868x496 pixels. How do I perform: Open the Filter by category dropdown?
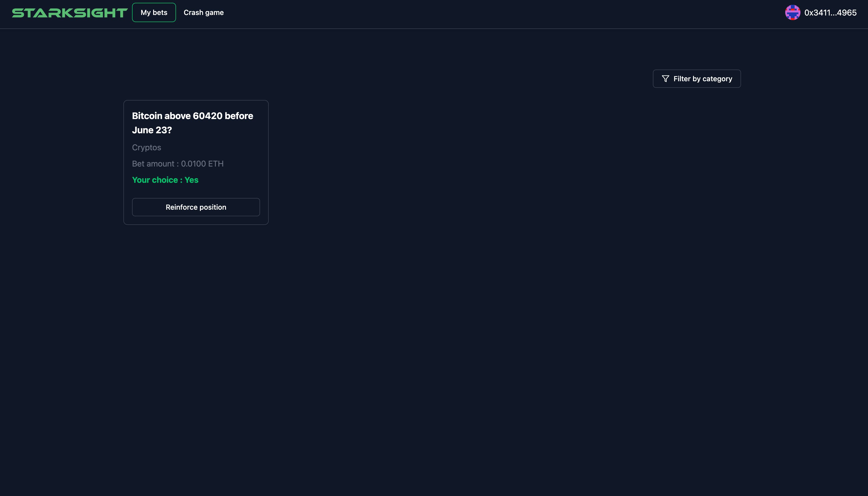point(697,79)
